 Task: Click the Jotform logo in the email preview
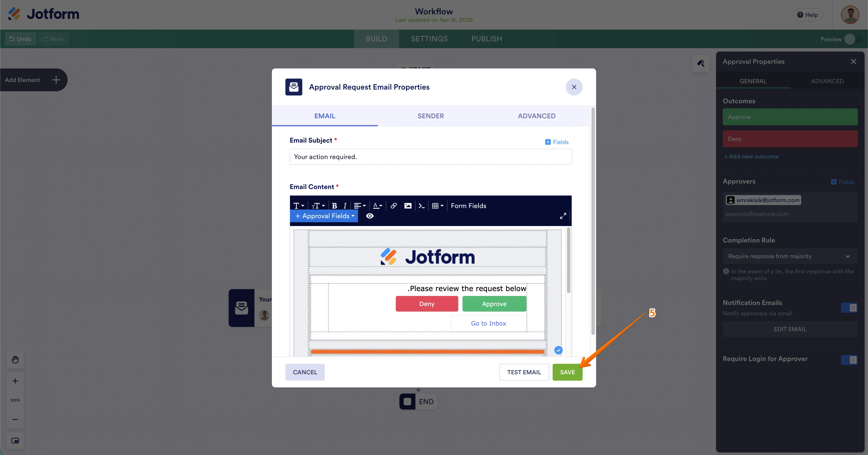coord(428,257)
